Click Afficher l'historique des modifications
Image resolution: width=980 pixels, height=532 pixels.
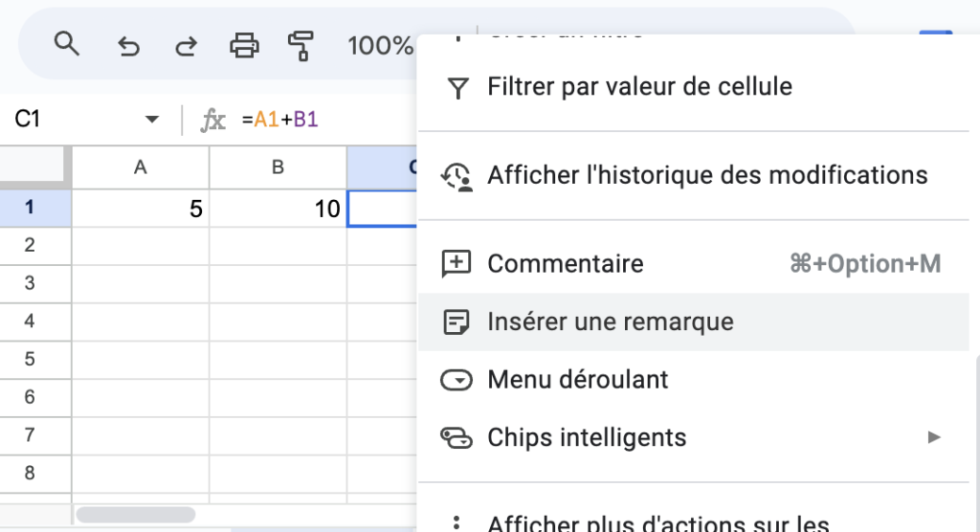point(706,176)
